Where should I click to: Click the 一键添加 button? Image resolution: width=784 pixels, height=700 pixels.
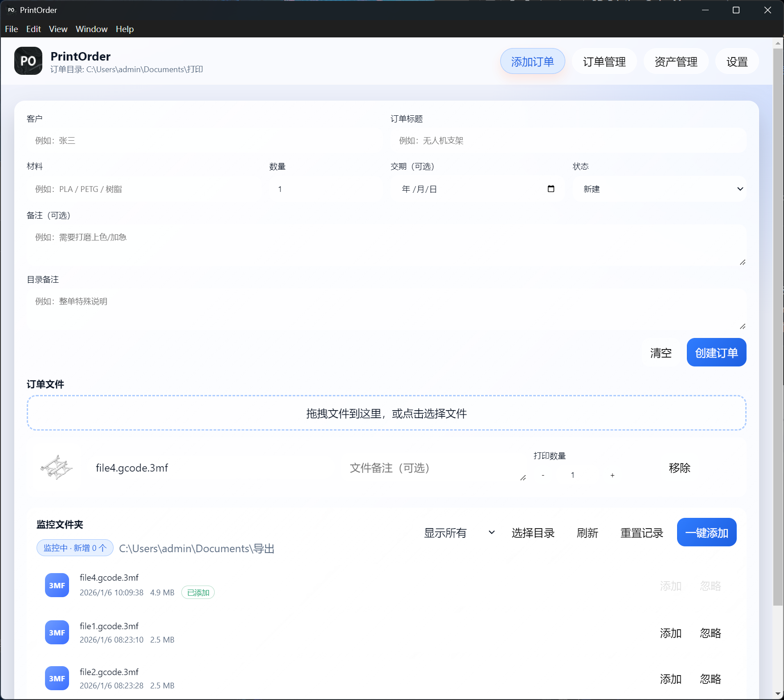706,533
